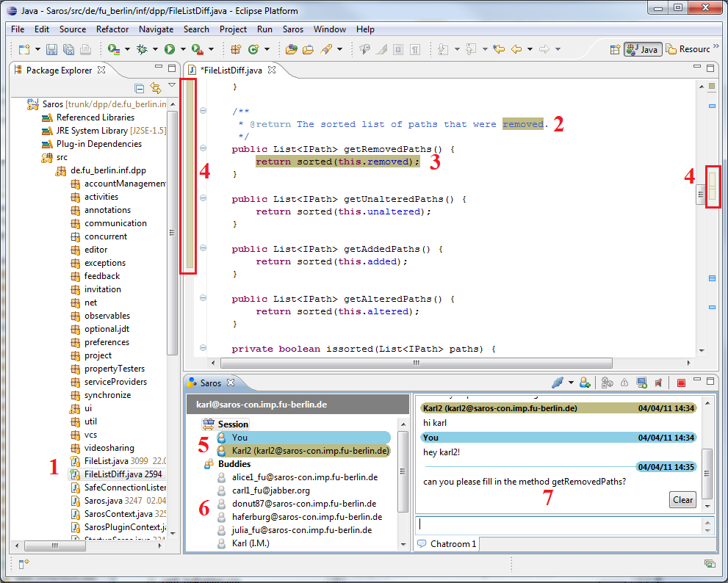Open the New wizard dropdown arrow

tap(37, 49)
